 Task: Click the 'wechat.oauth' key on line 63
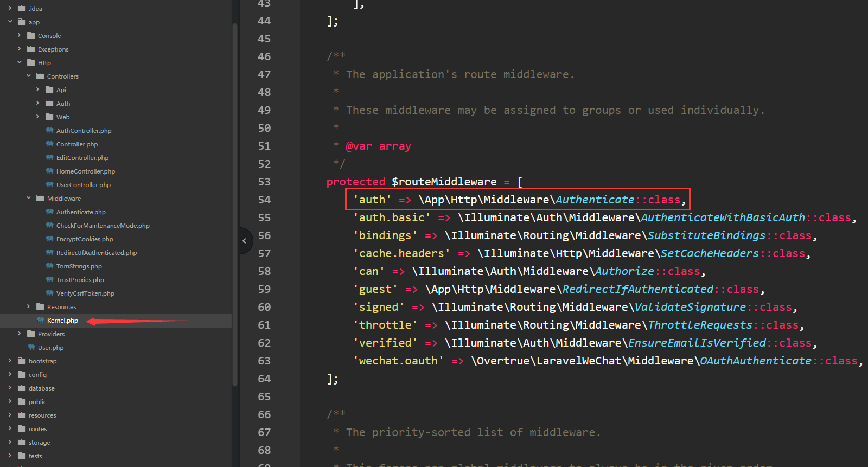tap(398, 361)
